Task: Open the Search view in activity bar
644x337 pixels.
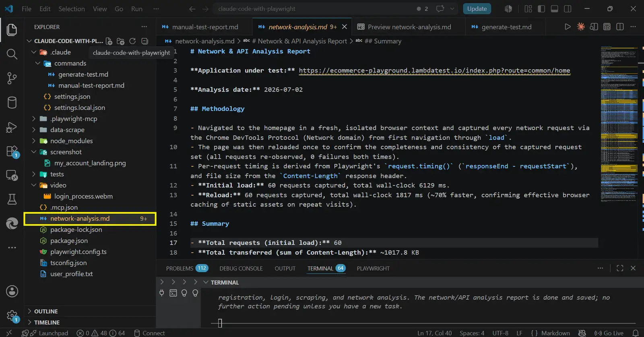Action: pos(12,54)
